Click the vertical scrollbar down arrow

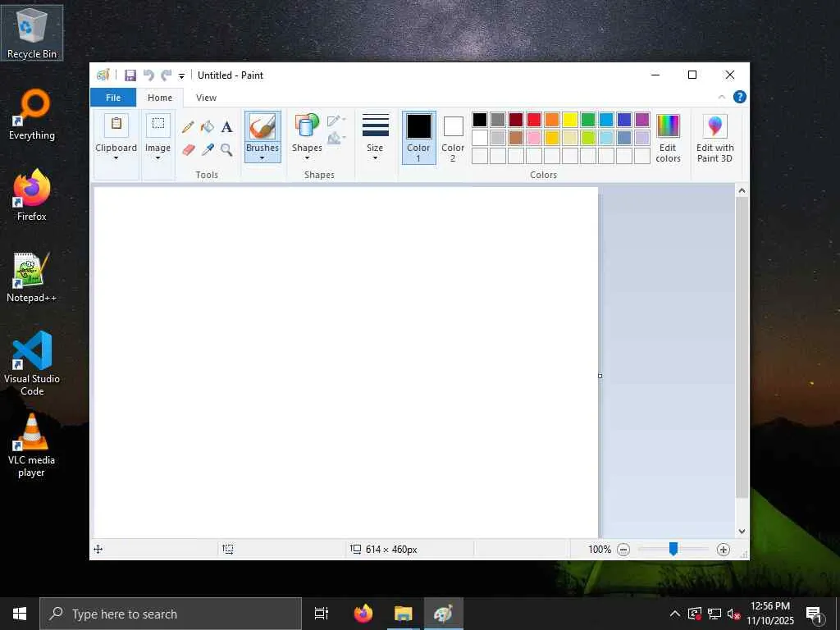(742, 532)
